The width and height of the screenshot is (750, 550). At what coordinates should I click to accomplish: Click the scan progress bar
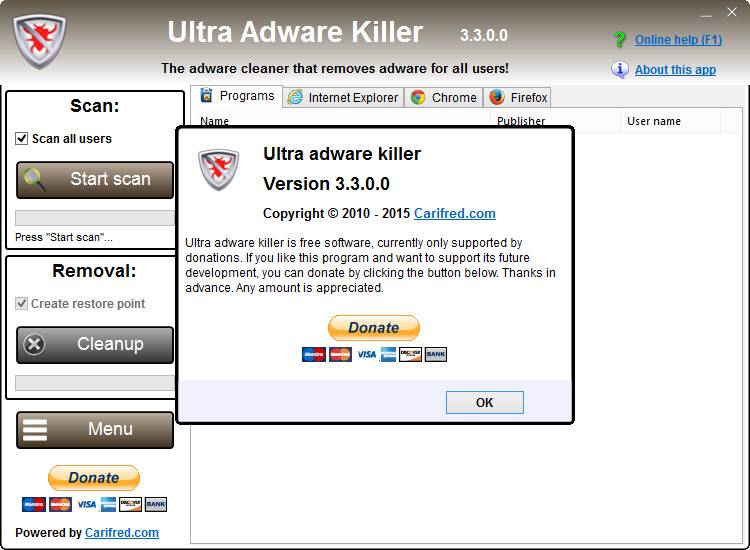[95, 218]
